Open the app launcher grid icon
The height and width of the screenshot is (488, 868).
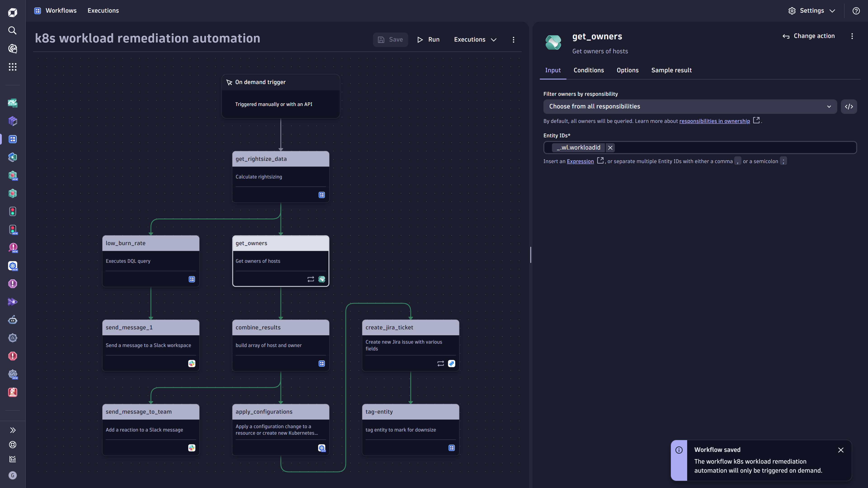point(12,67)
